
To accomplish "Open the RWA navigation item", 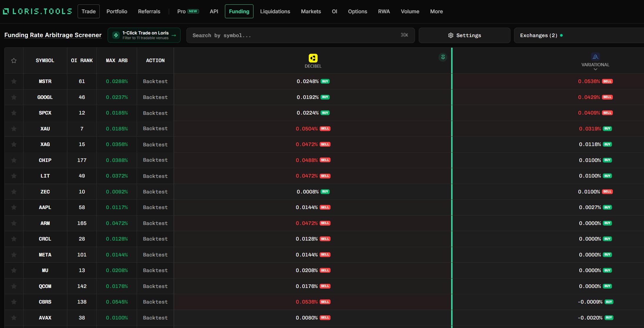I will (384, 11).
